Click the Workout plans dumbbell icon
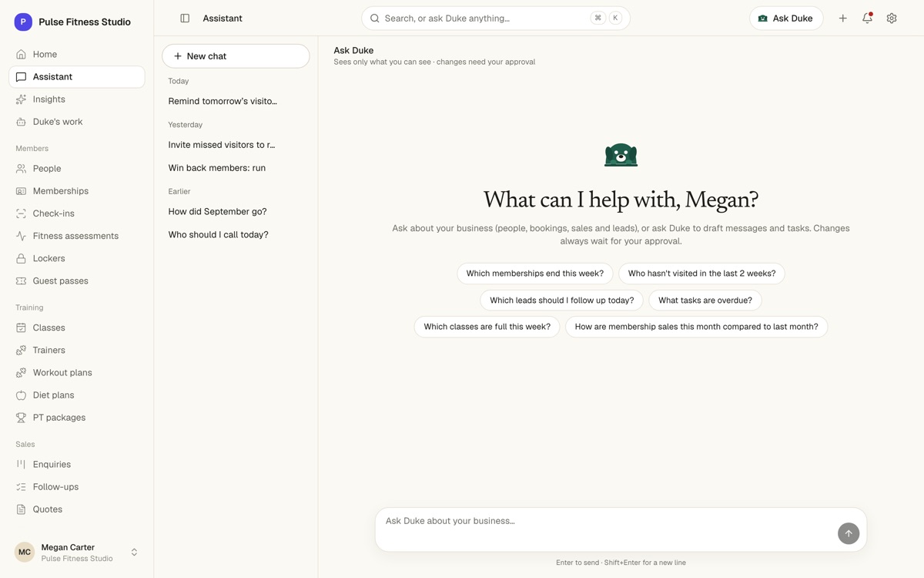The width and height of the screenshot is (924, 578). tap(21, 373)
